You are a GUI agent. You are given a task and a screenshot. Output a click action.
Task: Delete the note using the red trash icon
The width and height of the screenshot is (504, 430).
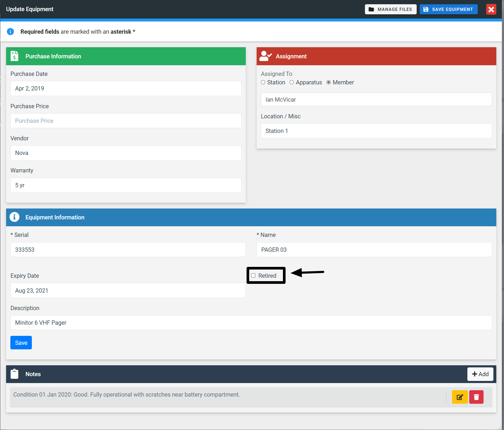(x=476, y=397)
